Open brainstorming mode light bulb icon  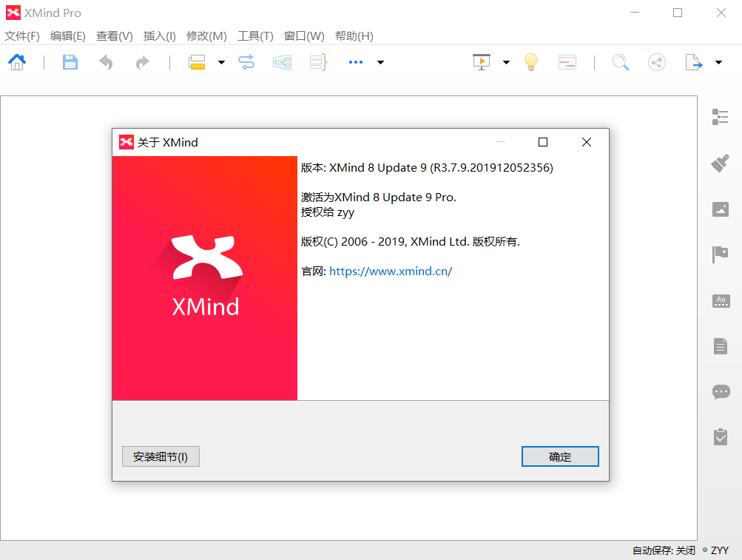click(x=531, y=62)
